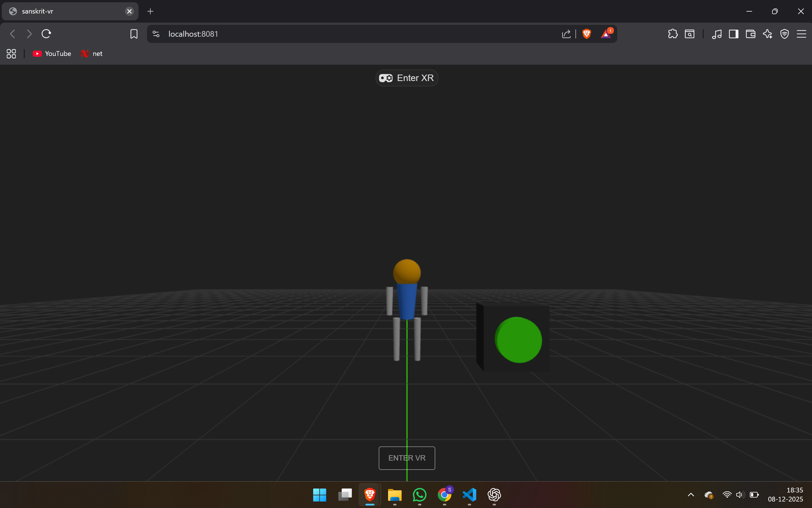Screen dimensions: 812x508
Task: Click the share page icon
Action: [x=566, y=34]
